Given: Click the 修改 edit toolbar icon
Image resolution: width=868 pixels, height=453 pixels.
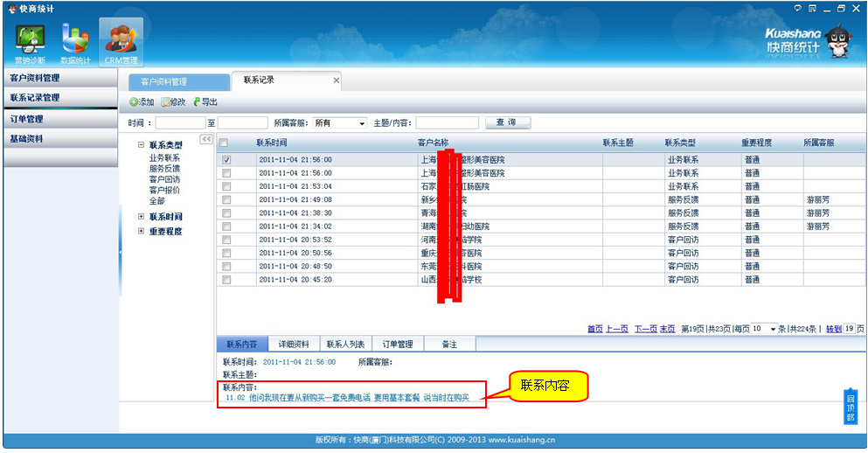Looking at the screenshot, I should tap(166, 102).
